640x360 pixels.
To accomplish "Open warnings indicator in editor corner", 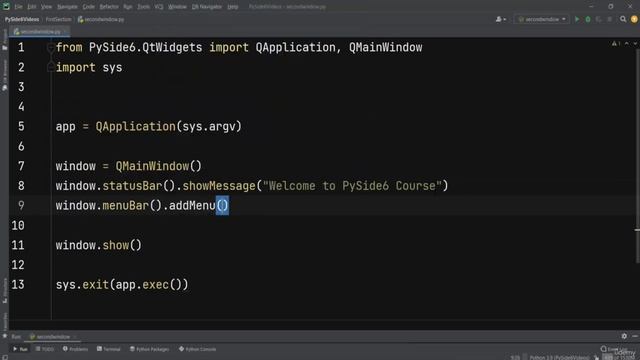I will pos(616,43).
